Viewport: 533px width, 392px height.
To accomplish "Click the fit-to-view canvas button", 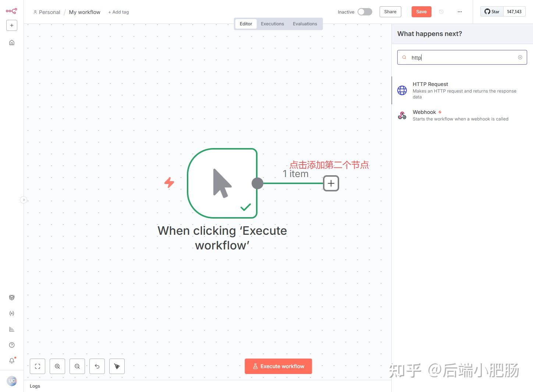I will tap(38, 366).
